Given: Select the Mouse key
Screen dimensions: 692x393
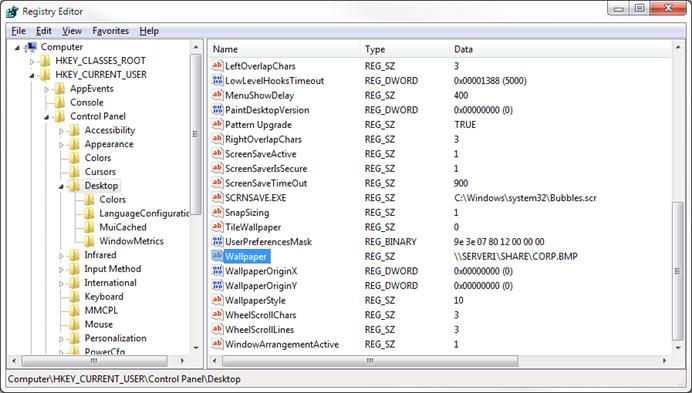Looking at the screenshot, I should coord(99,325).
